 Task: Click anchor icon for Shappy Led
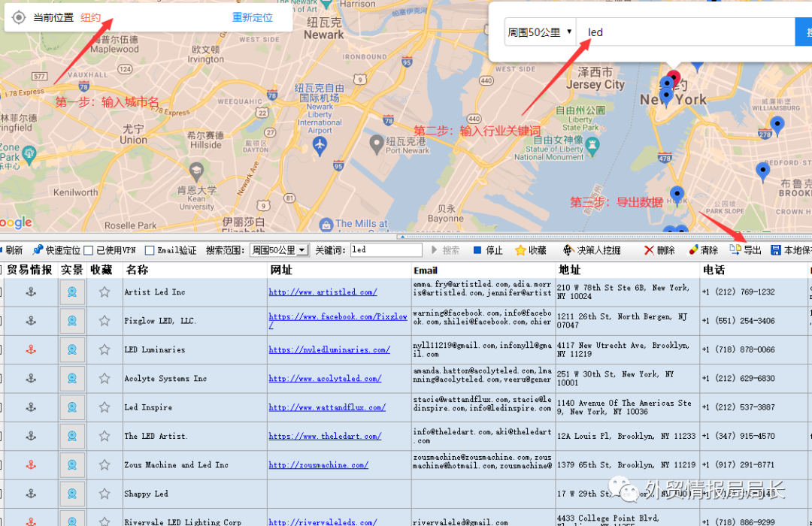pos(31,494)
